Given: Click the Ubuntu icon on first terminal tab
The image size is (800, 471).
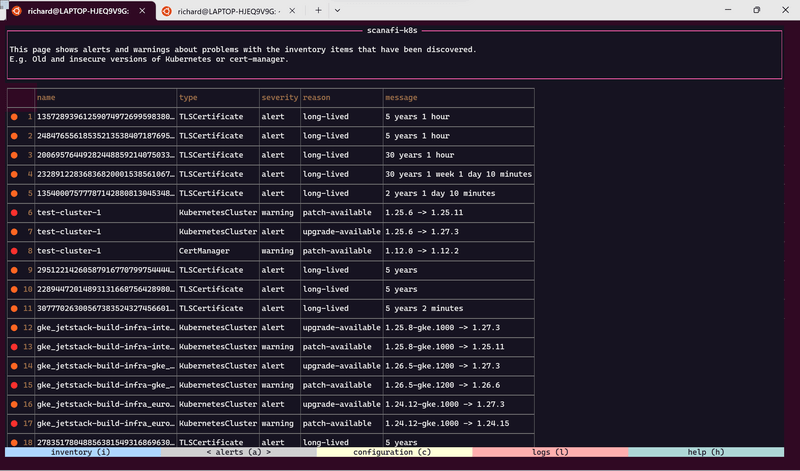Looking at the screenshot, I should (16, 11).
